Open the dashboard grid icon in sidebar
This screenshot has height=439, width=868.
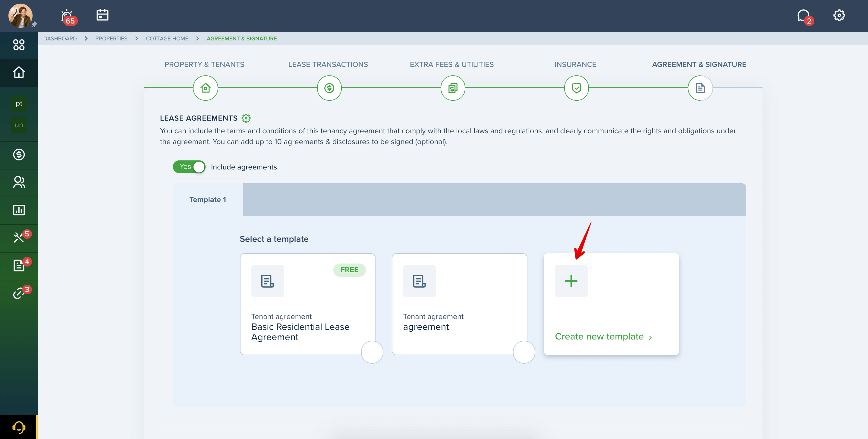[x=19, y=45]
